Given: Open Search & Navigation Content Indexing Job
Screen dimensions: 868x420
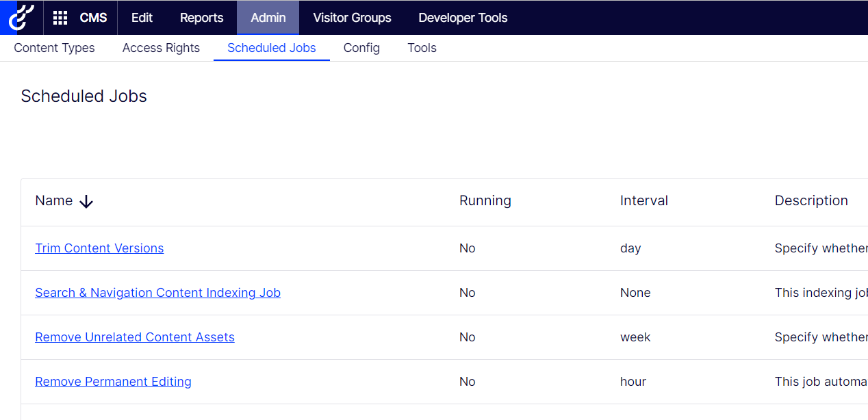Looking at the screenshot, I should [x=157, y=293].
